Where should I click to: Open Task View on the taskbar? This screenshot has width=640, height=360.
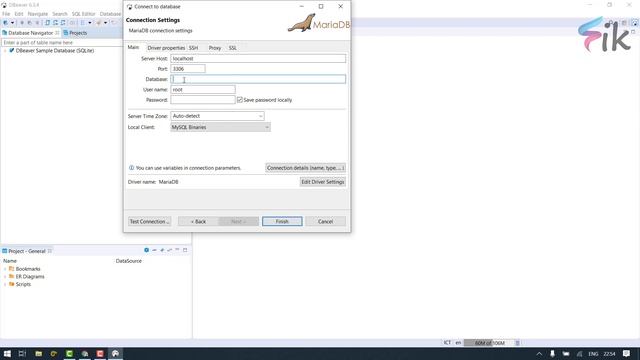pyautogui.click(x=22, y=353)
